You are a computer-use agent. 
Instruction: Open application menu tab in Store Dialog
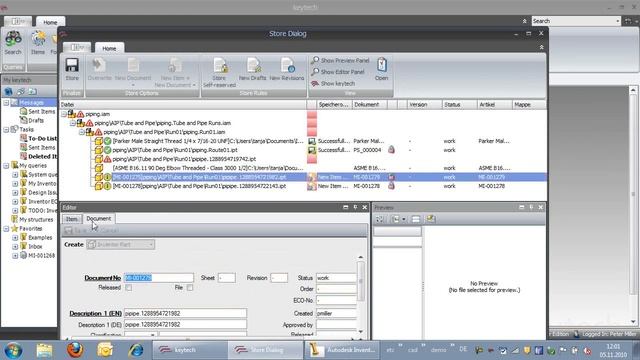point(77,48)
